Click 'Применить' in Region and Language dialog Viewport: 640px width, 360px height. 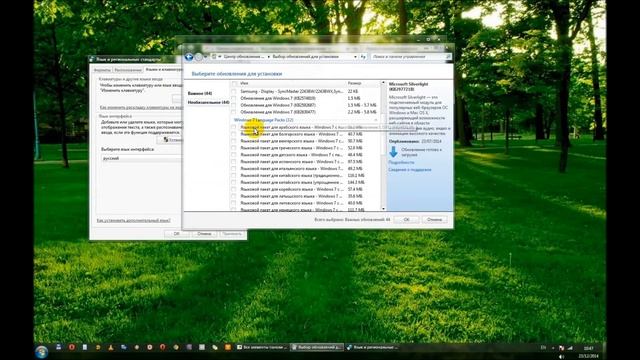[232, 234]
